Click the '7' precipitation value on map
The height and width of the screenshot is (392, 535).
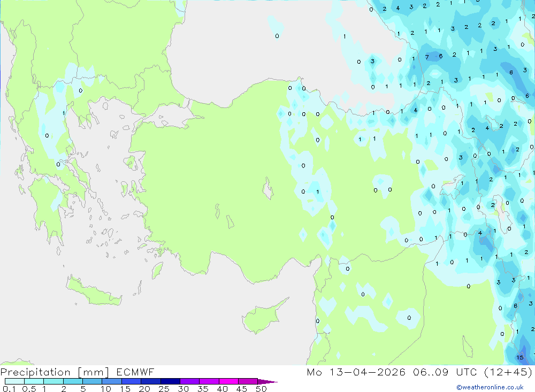click(427, 57)
